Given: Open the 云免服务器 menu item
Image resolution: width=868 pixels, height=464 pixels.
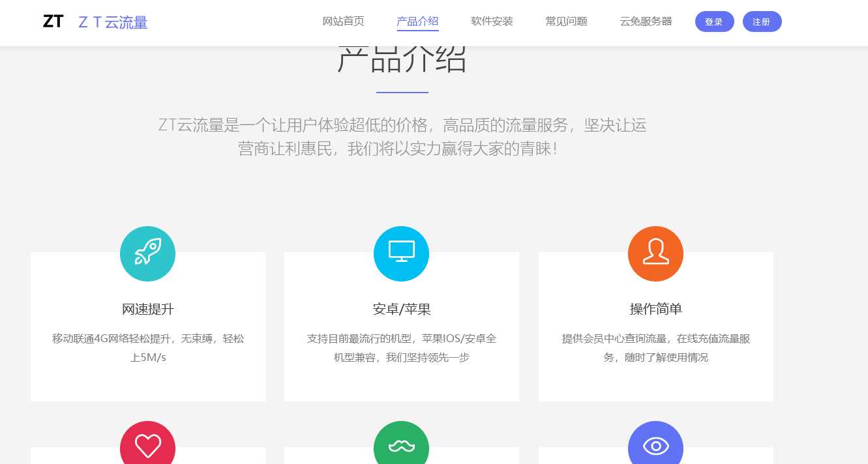Looking at the screenshot, I should point(646,21).
